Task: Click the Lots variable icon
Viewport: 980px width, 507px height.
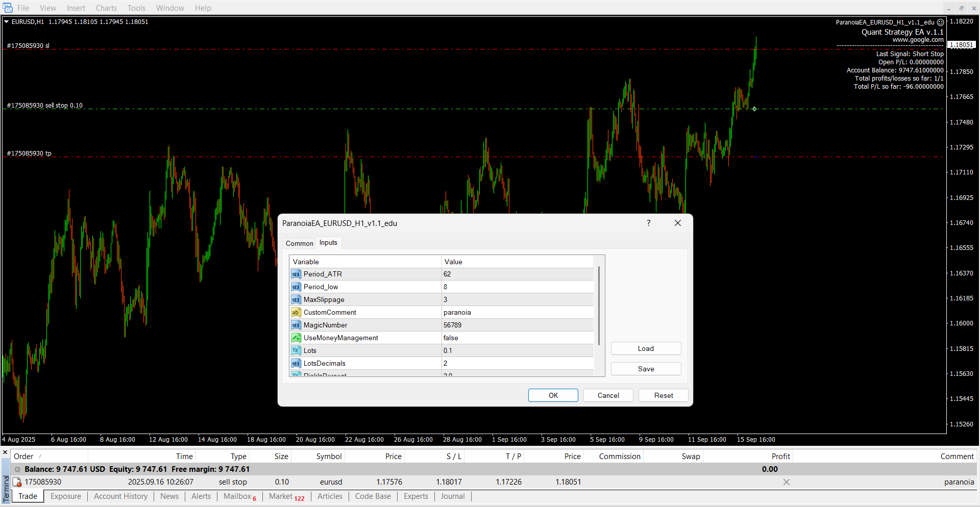Action: click(296, 351)
